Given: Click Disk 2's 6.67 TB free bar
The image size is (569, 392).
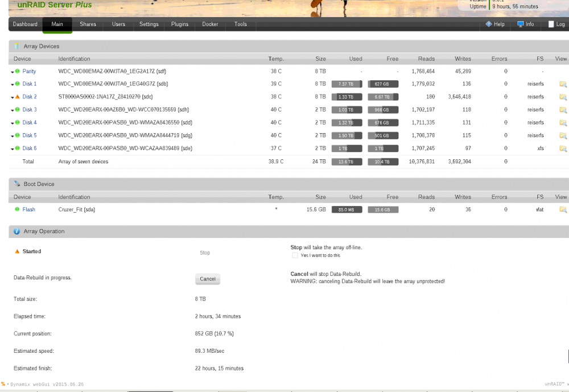Looking at the screenshot, I should (x=383, y=97).
